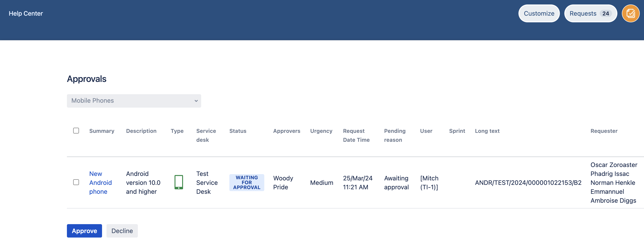Click the Customize button

[539, 13]
